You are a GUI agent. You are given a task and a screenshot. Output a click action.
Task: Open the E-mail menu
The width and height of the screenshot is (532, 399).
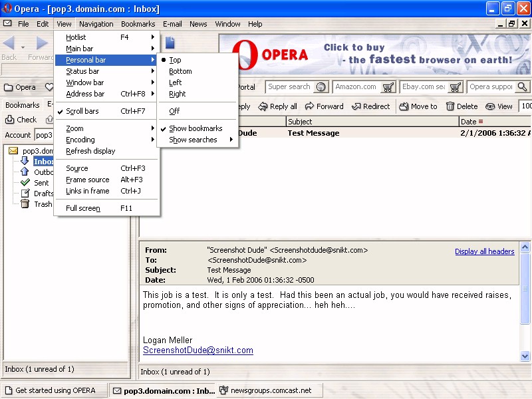coord(172,24)
